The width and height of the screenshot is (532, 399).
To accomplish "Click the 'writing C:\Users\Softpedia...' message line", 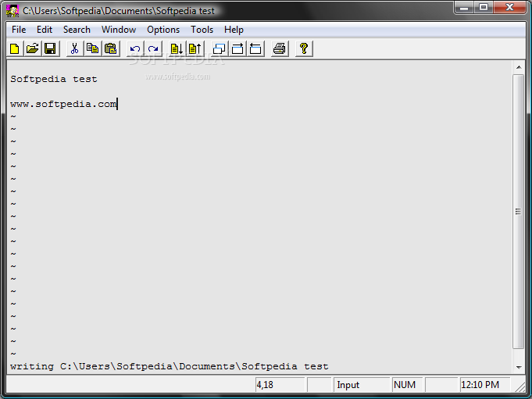I will click(x=170, y=366).
